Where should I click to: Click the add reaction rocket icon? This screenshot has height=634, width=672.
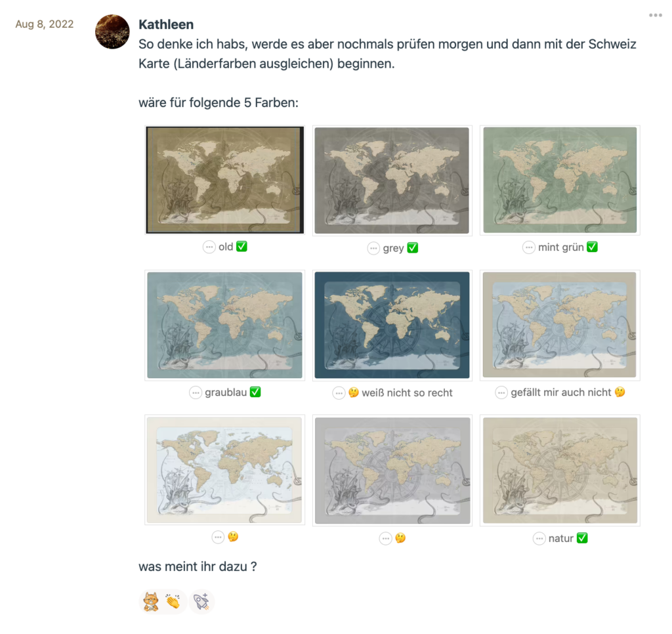201,601
